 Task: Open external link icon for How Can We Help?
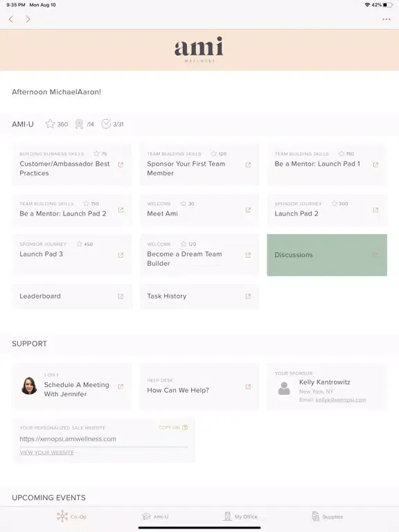[x=248, y=387]
